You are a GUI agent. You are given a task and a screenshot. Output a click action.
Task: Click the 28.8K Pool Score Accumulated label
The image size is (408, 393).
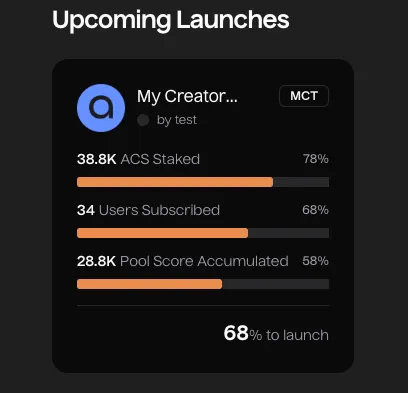183,261
